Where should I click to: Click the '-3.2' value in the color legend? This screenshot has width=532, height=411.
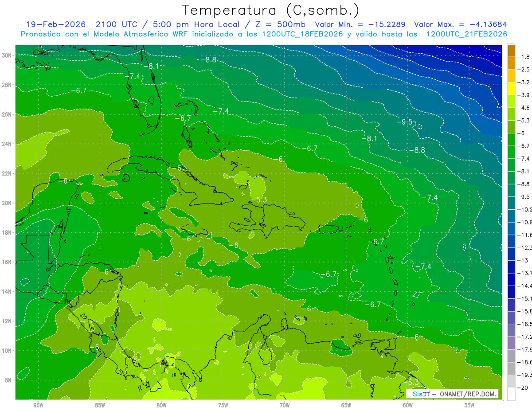[523, 82]
